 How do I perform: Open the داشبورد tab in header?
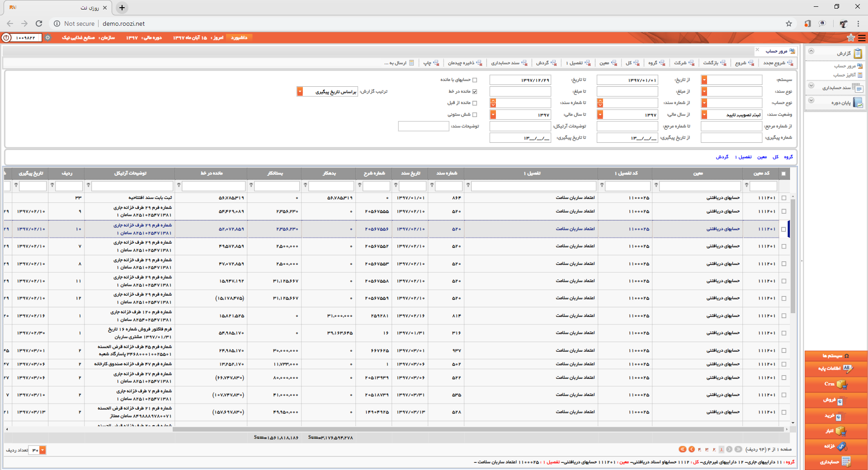coord(239,38)
